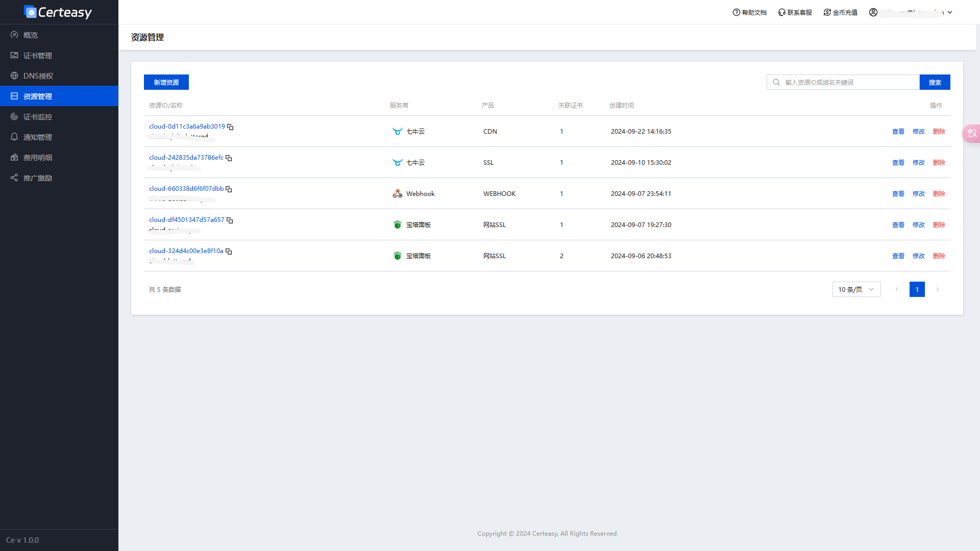
Task: Open link cloud-324d4c00e3e8f10a
Action: tap(186, 251)
